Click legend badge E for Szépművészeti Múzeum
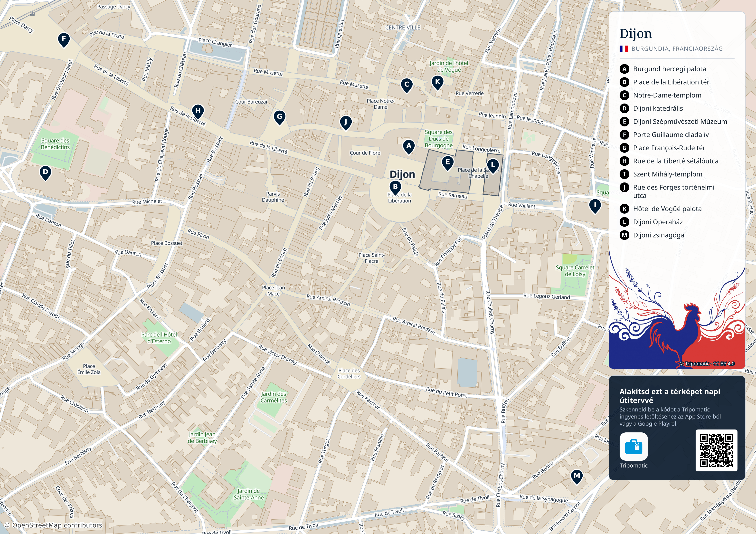The image size is (756, 534). (x=624, y=122)
